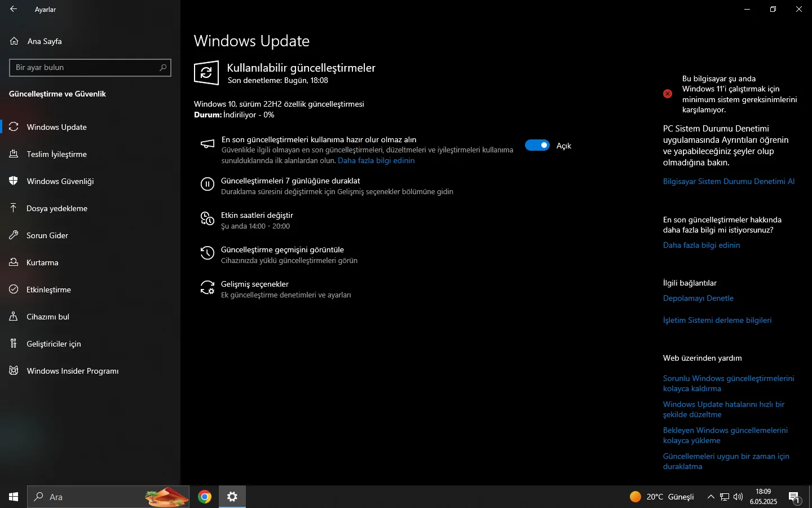Click the red error icon for Windows 11 notice
Screen dimensions: 812x508
pyautogui.click(x=668, y=94)
